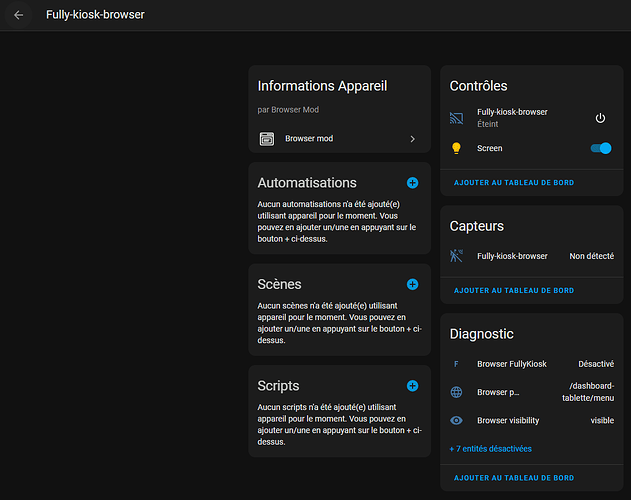Click the cast-off icon in Contrôles
The height and width of the screenshot is (500, 631).
click(457, 118)
